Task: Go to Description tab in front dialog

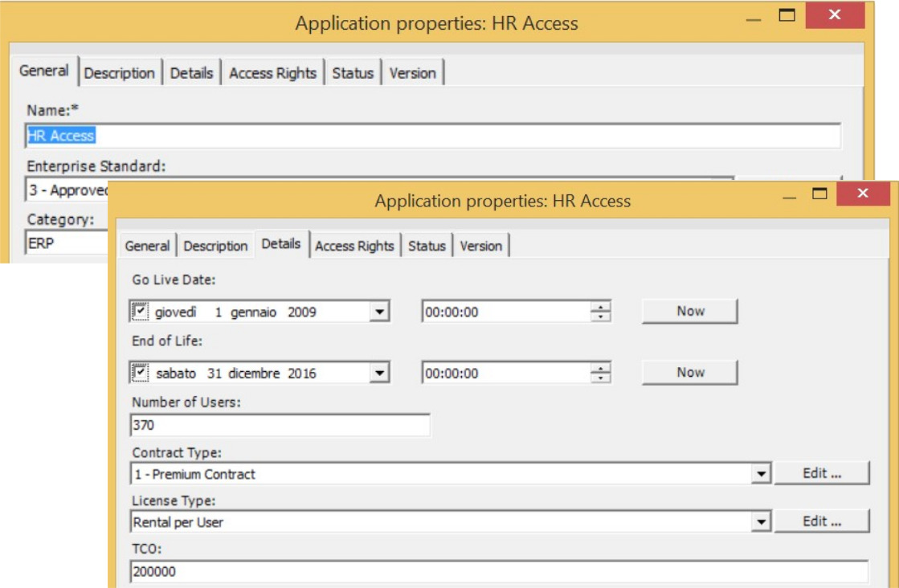Action: (x=215, y=246)
